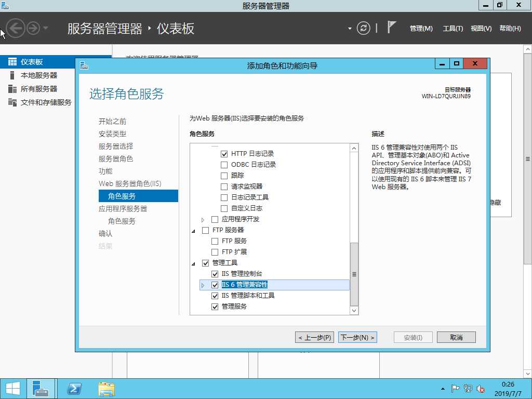Screen dimensions: 532x399
Task: Click the role services list scrollbar thumb
Action: [x=354, y=274]
